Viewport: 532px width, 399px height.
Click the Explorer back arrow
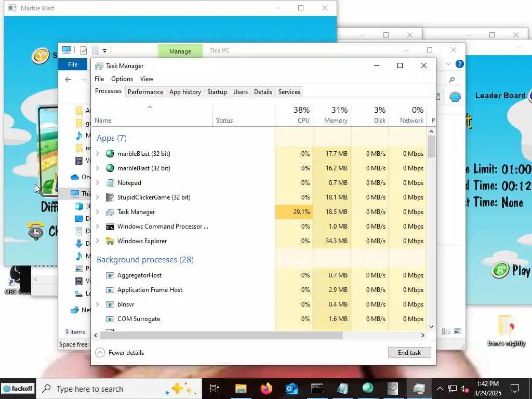68,79
